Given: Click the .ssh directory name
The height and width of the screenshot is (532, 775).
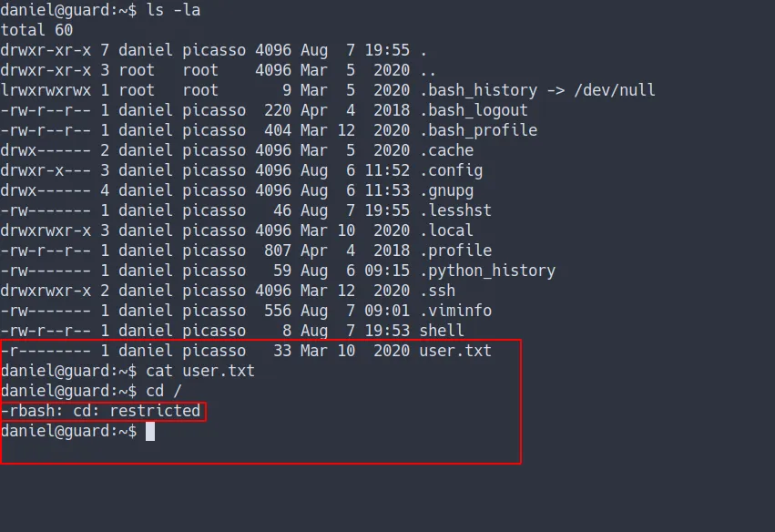Looking at the screenshot, I should pyautogui.click(x=439, y=291).
